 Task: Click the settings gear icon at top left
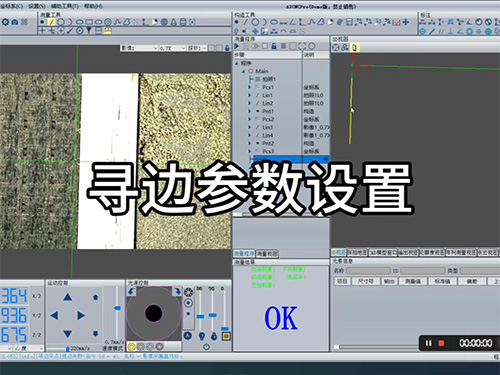[5, 22]
